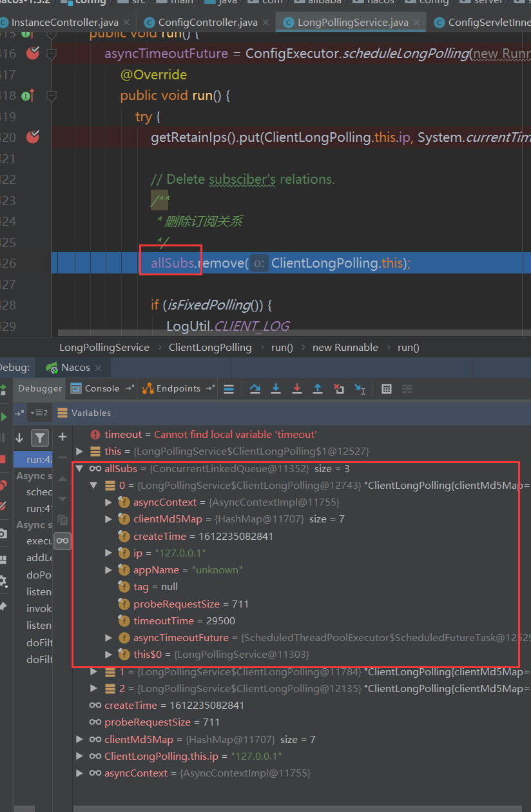Close the LongPollingService.java tab
This screenshot has width=531, height=812.
click(x=418, y=23)
